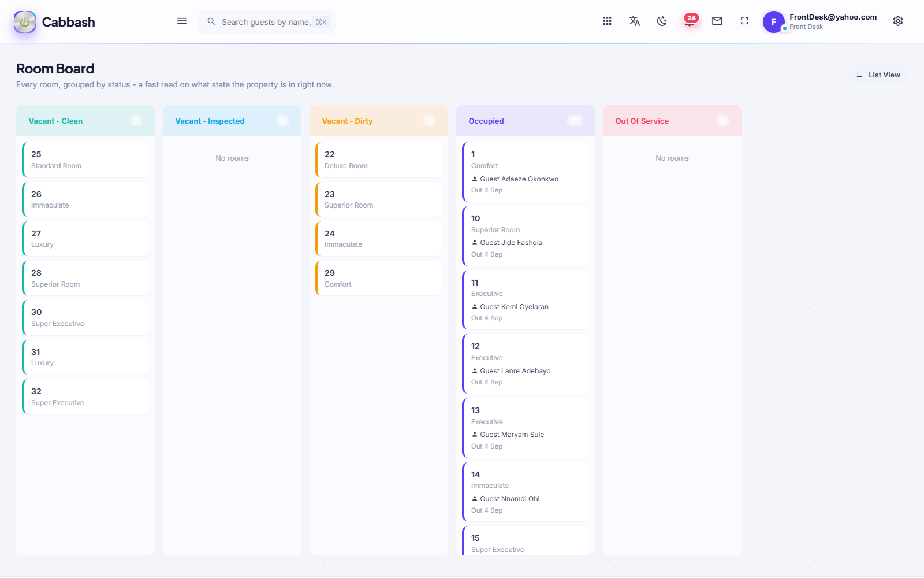Open the language translation selector
The image size is (924, 578).
coord(634,21)
